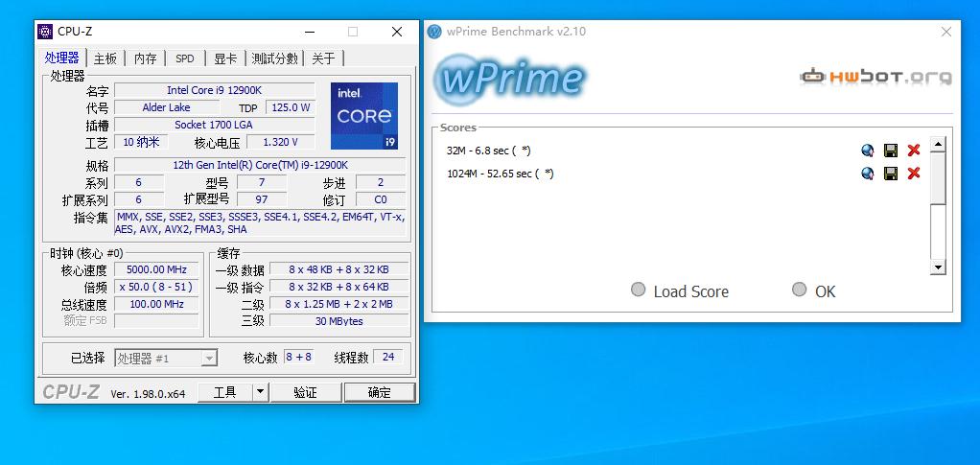Image resolution: width=980 pixels, height=465 pixels.
Task: Save the 32M score with floppy icon
Action: [x=891, y=150]
